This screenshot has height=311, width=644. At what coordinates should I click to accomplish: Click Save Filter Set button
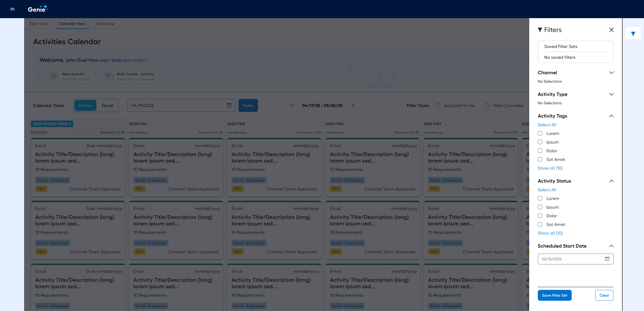click(554, 295)
